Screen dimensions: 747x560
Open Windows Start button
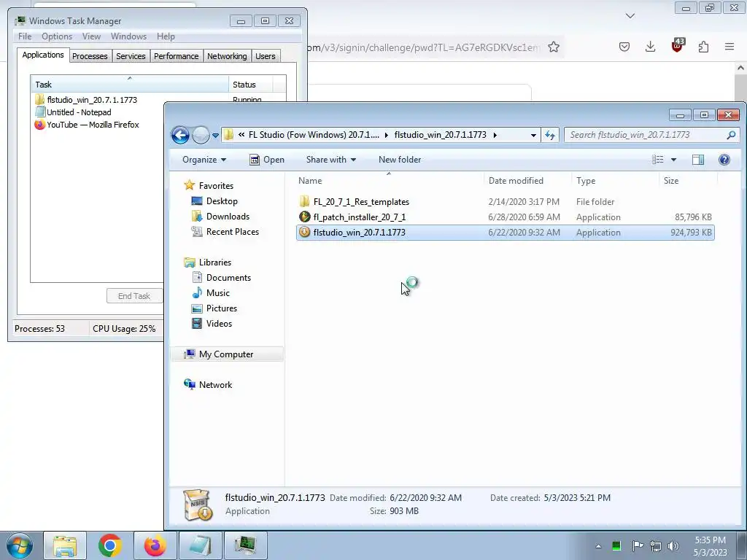click(20, 545)
